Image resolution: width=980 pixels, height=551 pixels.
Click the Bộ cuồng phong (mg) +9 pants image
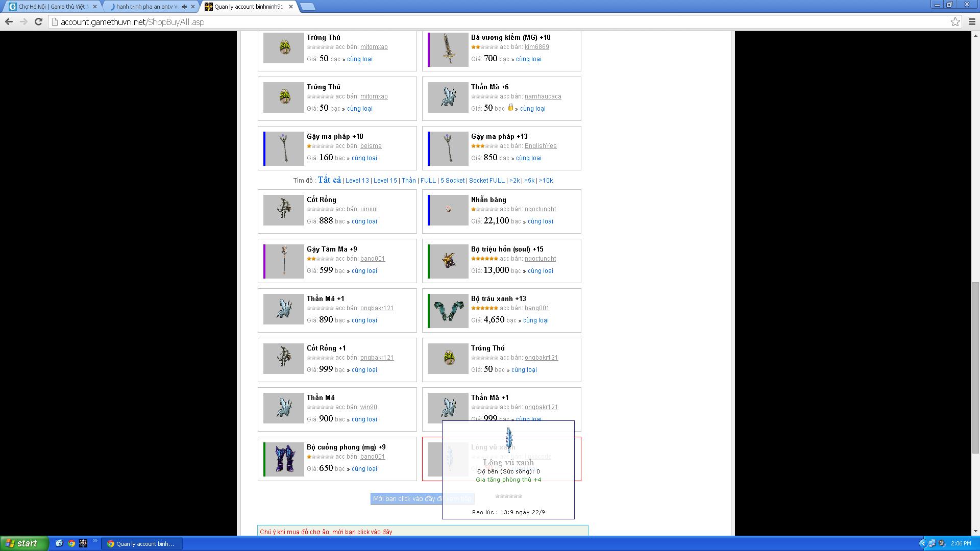point(284,459)
